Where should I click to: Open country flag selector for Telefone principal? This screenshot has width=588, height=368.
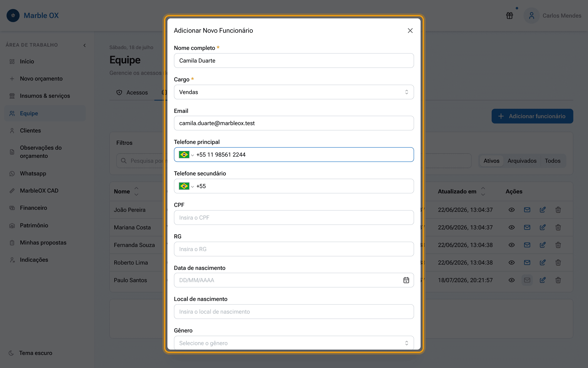click(186, 155)
